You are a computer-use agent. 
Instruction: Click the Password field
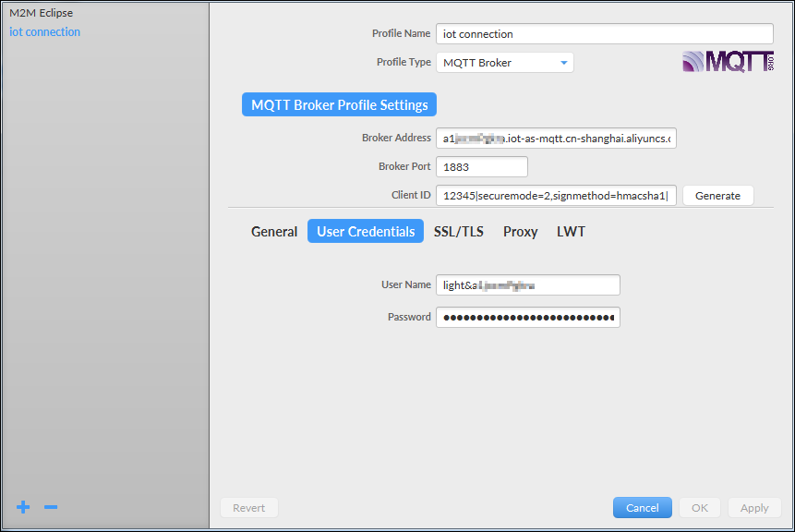[527, 317]
